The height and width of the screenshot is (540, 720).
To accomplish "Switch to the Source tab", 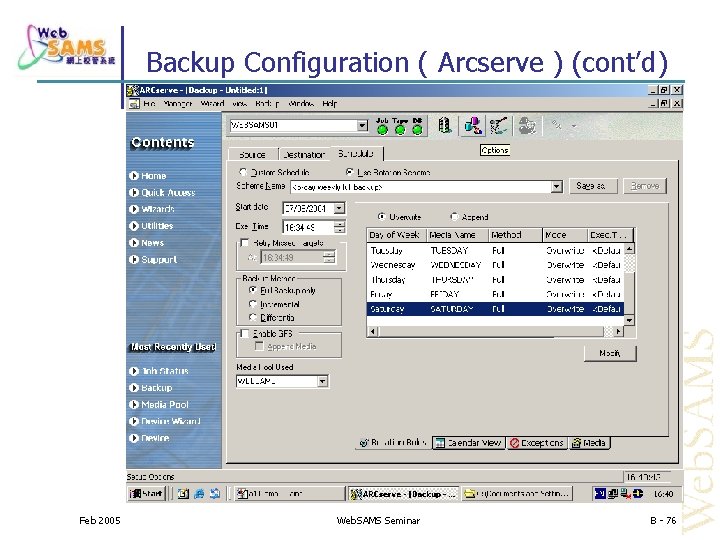I will 253,154.
